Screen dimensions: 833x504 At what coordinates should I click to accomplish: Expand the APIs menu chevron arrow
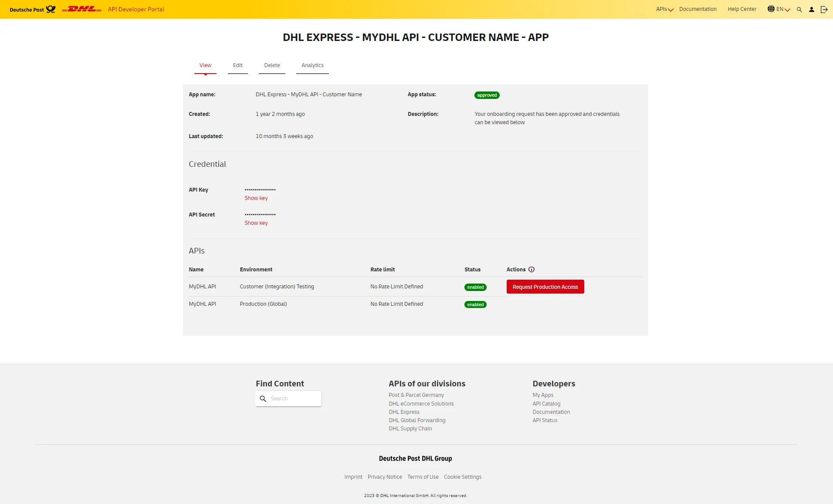[671, 10]
